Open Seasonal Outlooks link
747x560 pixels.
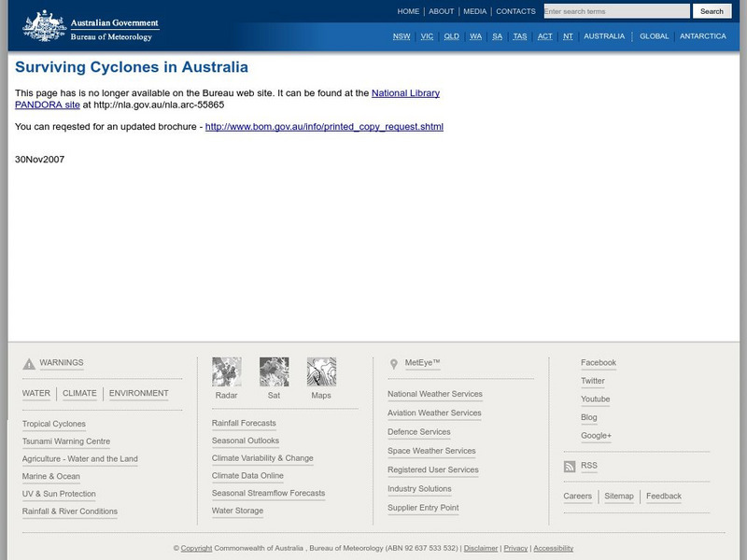246,441
